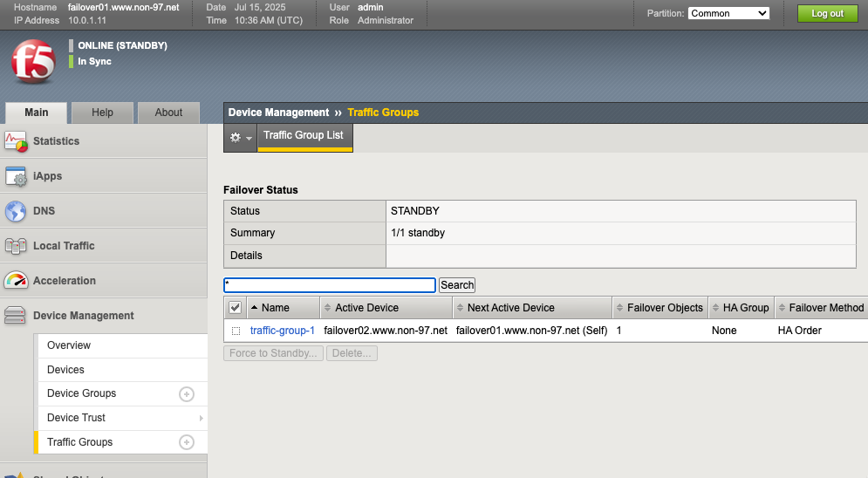868x478 pixels.
Task: Expand the Statistics menu section
Action: click(x=104, y=141)
